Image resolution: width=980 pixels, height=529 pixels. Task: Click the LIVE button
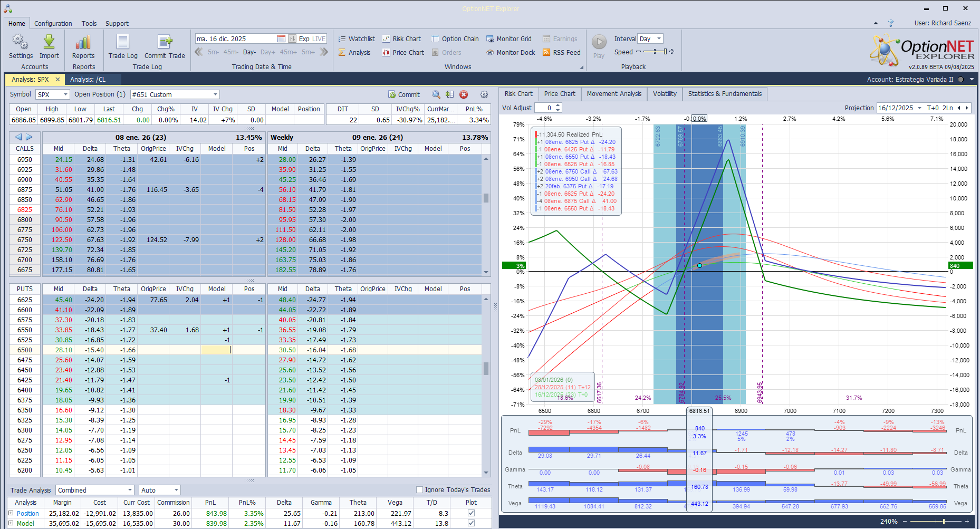(x=319, y=39)
